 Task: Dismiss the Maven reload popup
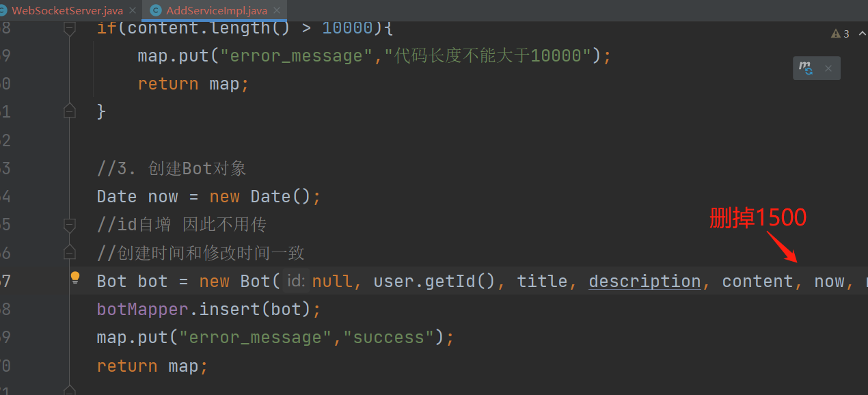tap(828, 68)
